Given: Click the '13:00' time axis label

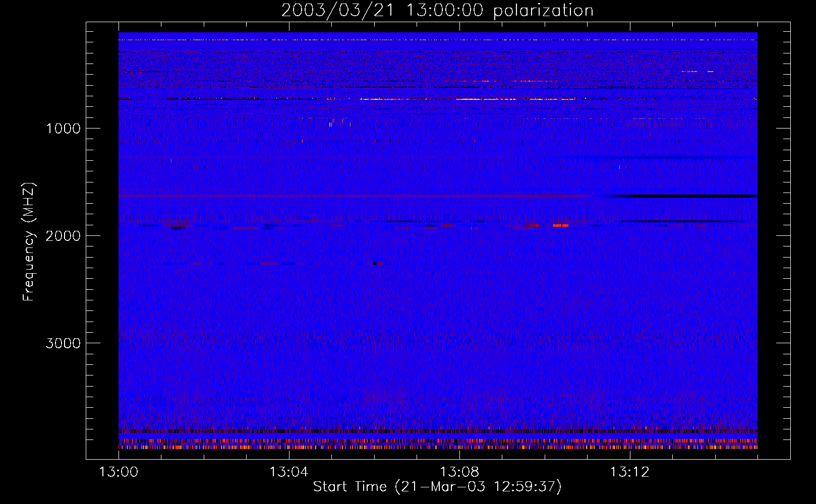Looking at the screenshot, I should pyautogui.click(x=119, y=472).
